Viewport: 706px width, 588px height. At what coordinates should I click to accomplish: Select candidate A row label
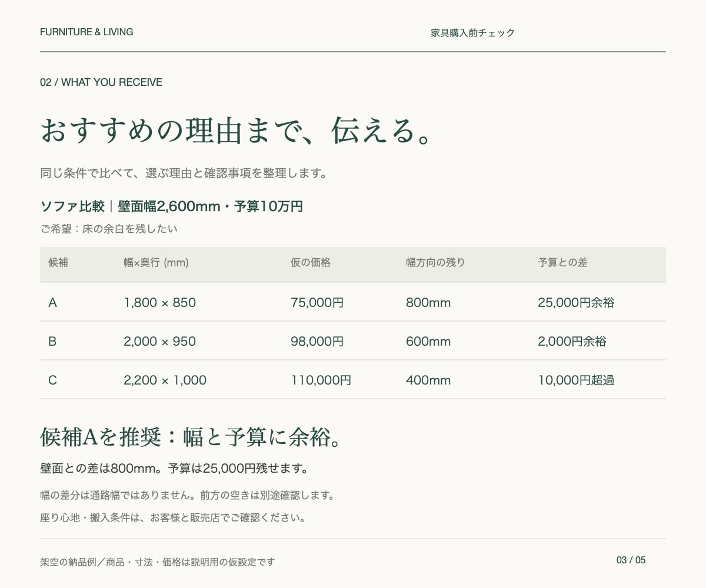pyautogui.click(x=52, y=302)
